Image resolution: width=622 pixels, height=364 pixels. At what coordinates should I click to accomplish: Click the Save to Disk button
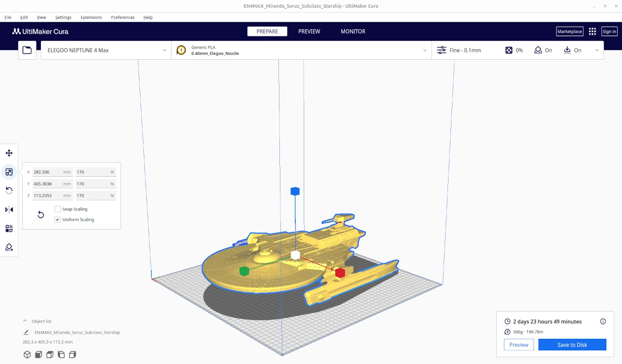point(572,345)
